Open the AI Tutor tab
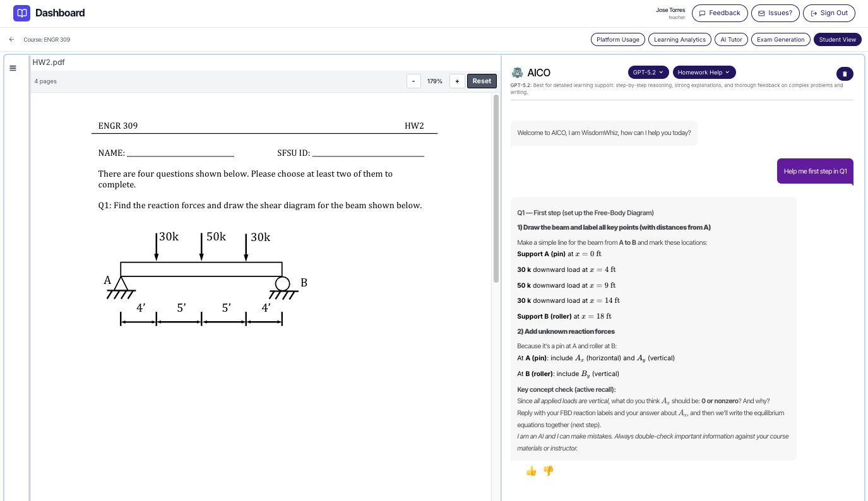 731,40
